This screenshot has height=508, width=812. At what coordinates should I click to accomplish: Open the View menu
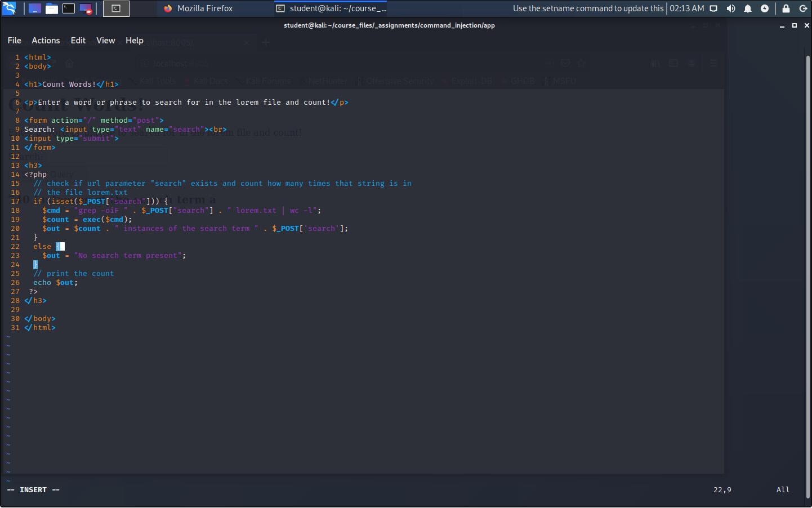106,41
